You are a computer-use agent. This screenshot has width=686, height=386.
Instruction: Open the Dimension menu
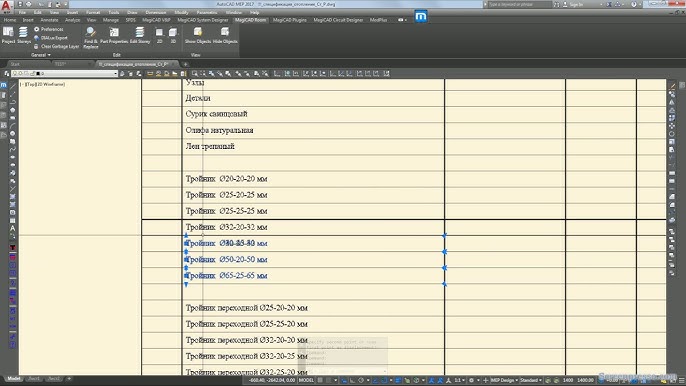[x=155, y=13]
